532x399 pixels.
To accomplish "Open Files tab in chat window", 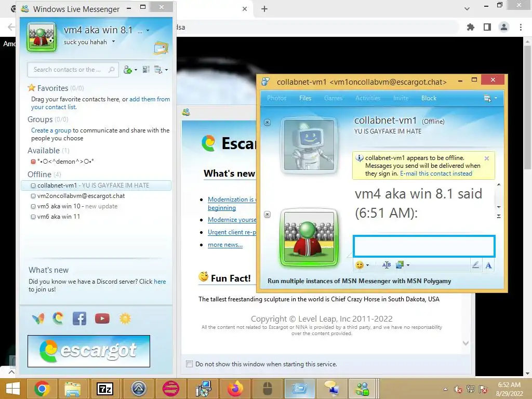I will 305,98.
